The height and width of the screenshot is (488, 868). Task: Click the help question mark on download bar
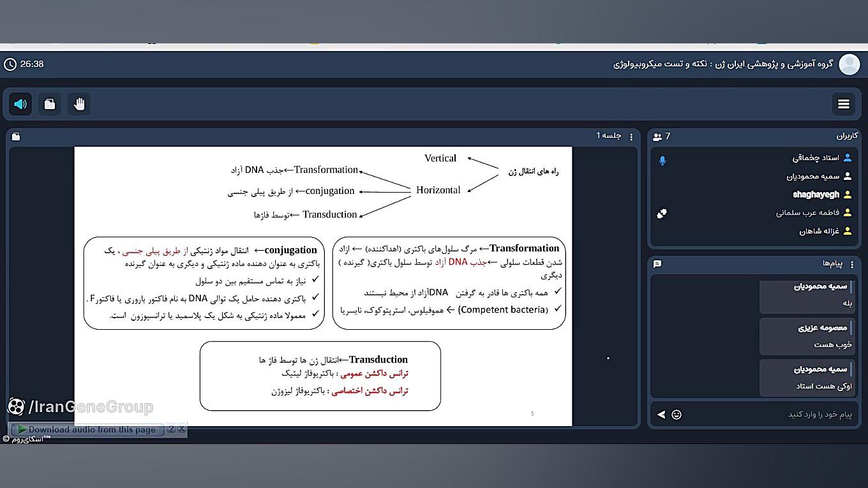pyautogui.click(x=171, y=429)
